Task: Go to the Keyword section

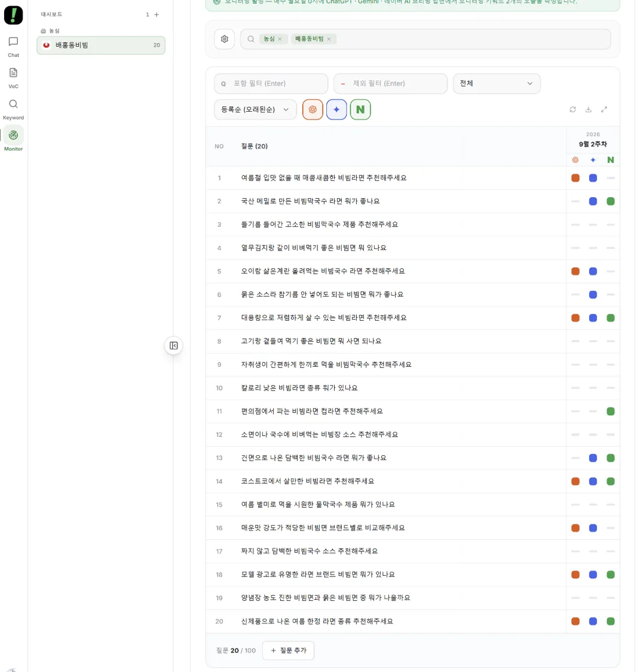Action: pos(13,109)
